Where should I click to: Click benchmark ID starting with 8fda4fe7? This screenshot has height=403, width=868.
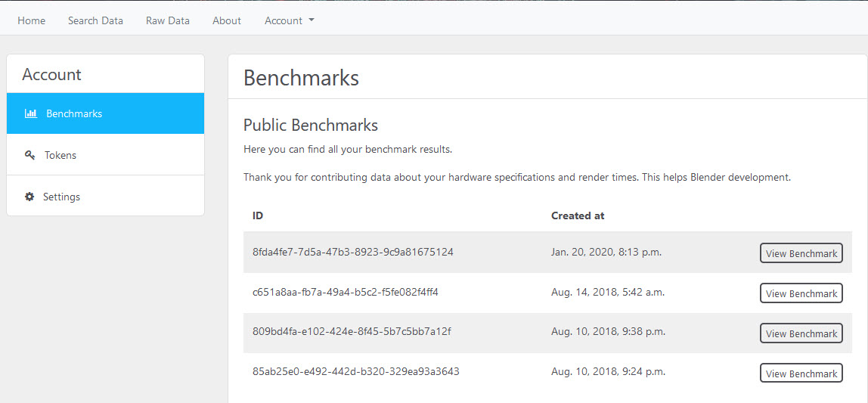(352, 252)
